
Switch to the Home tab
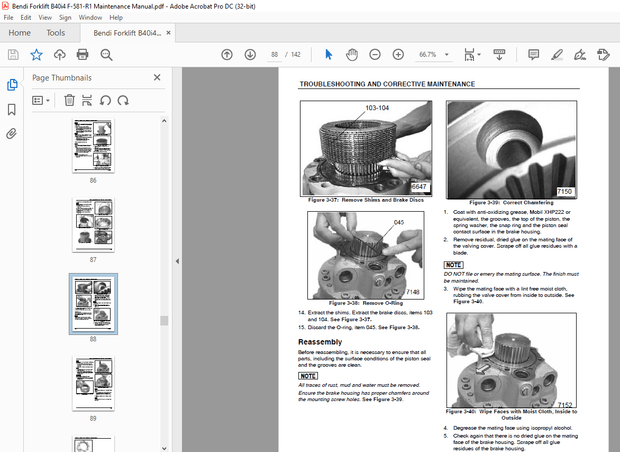[19, 33]
